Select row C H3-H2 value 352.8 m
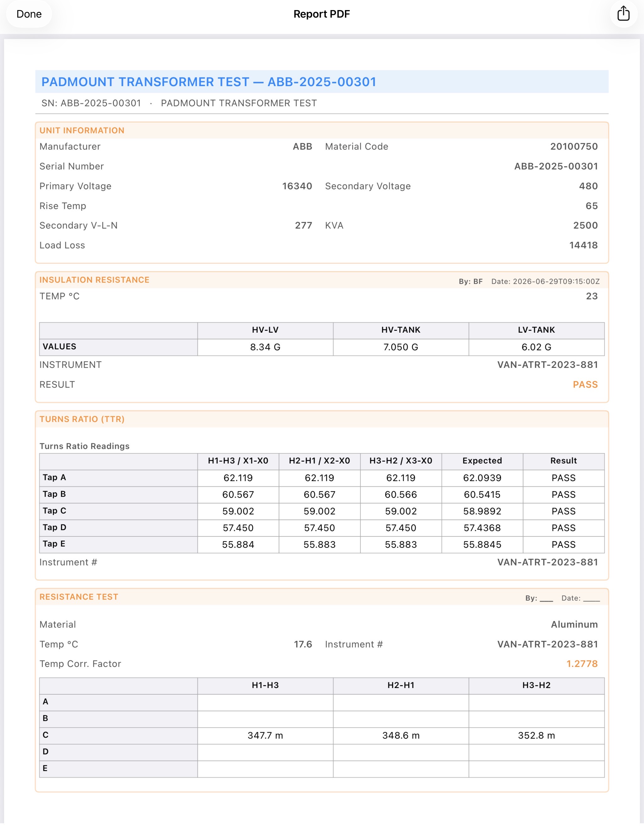This screenshot has width=644, height=839. 536,736
